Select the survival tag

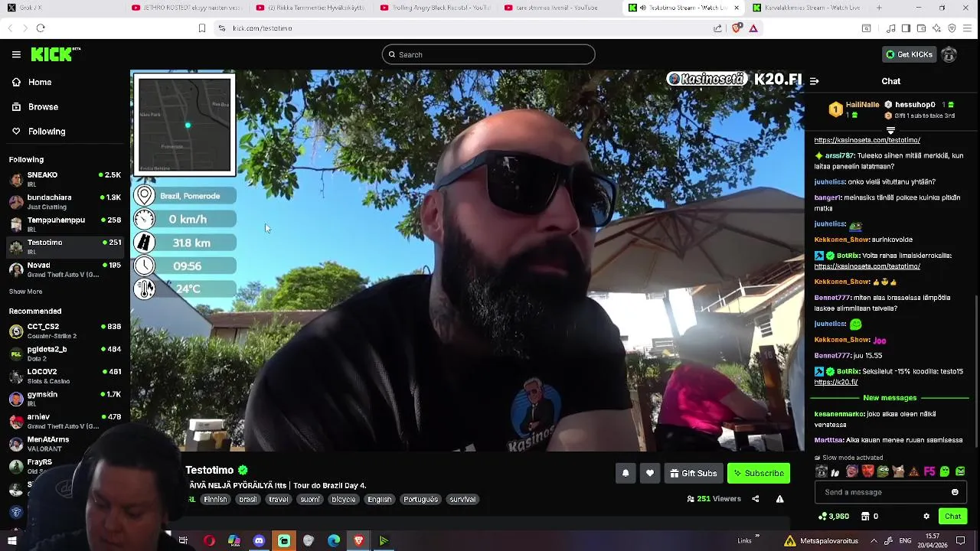pyautogui.click(x=462, y=499)
